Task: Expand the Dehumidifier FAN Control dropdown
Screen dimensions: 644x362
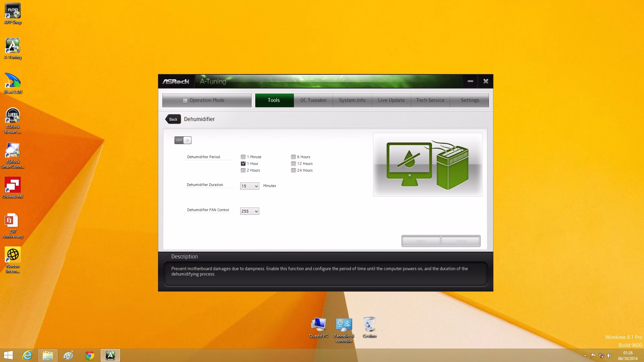Action: coord(250,211)
